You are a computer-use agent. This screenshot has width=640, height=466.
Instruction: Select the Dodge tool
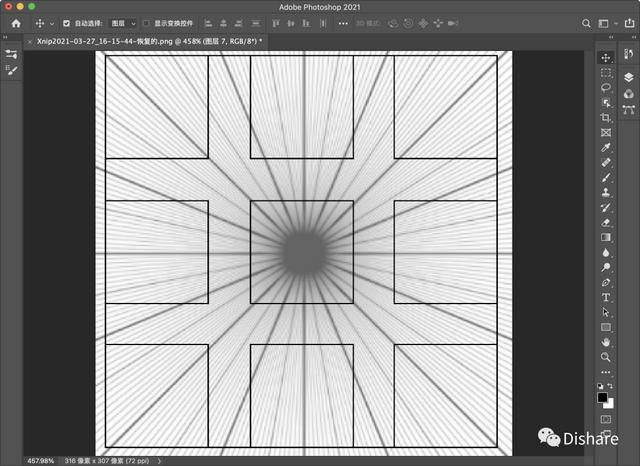tap(606, 267)
